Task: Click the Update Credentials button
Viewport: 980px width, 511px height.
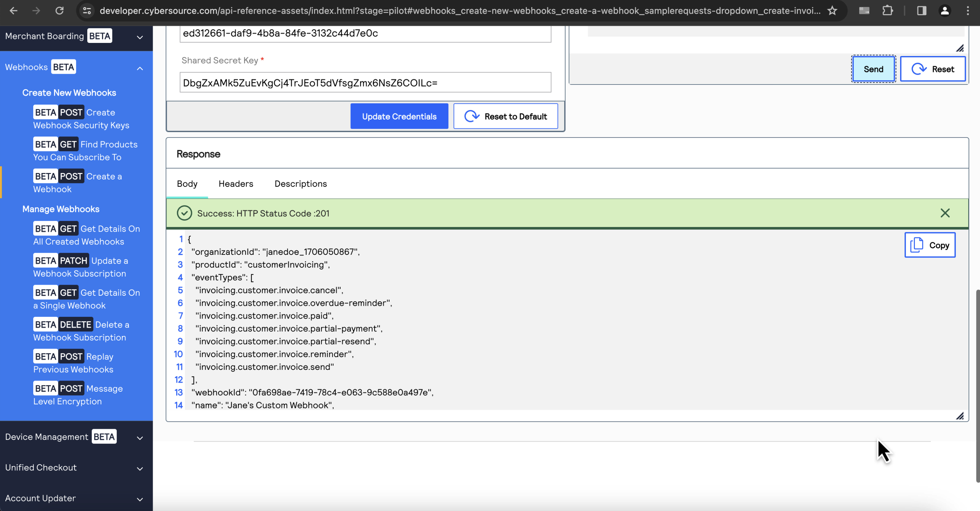Action: pos(399,116)
